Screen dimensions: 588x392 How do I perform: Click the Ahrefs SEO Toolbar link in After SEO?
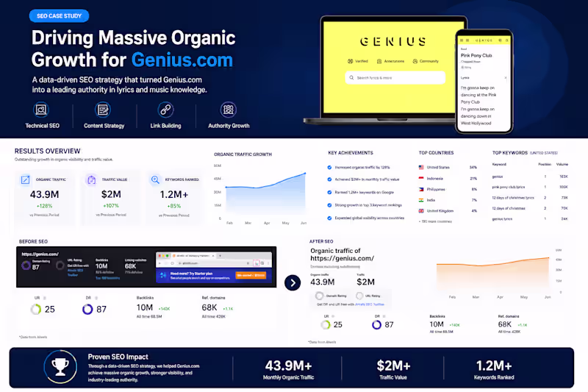coord(370,304)
